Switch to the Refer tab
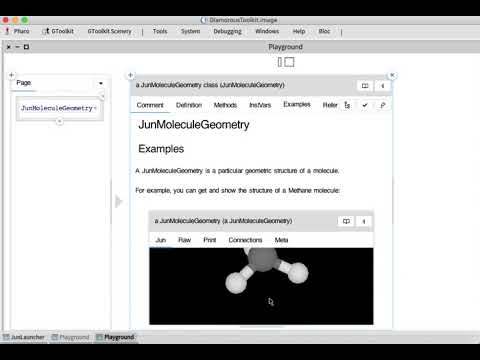Screen dimensions: 480x360 [330, 105]
